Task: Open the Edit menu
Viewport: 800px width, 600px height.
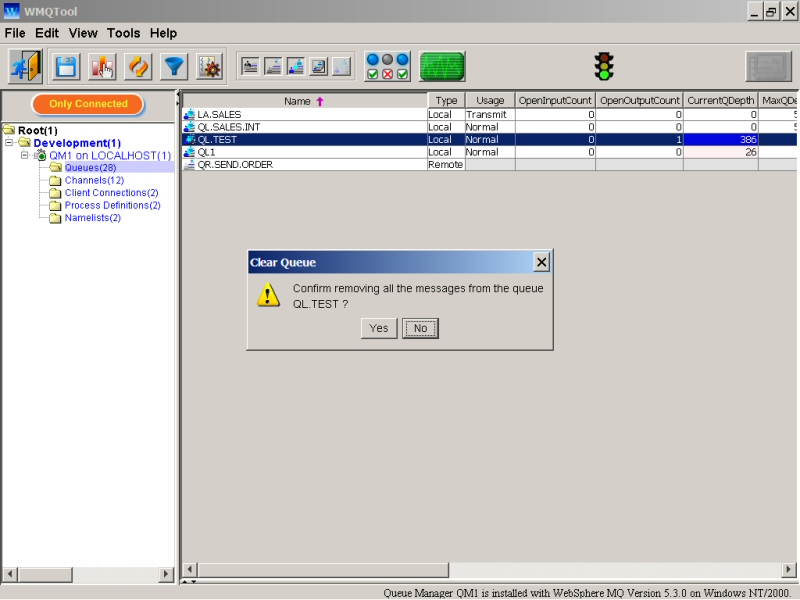Action: (x=47, y=33)
